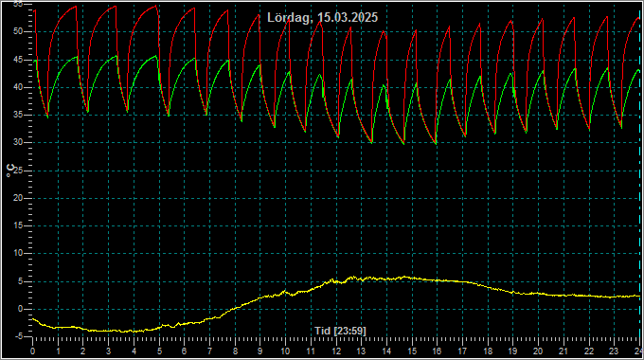The image size is (644, 360).
Task: Click hour 18 tick label on x-axis
Action: tap(488, 351)
